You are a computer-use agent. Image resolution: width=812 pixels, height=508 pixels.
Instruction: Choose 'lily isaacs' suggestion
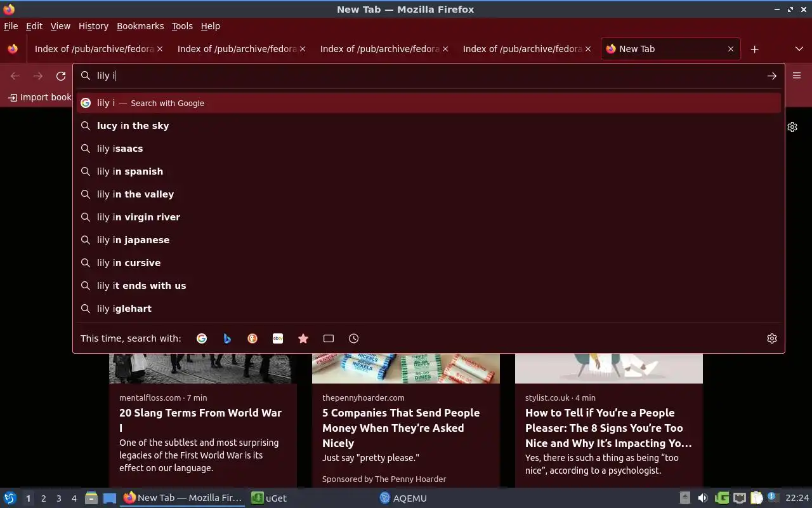[x=429, y=149]
